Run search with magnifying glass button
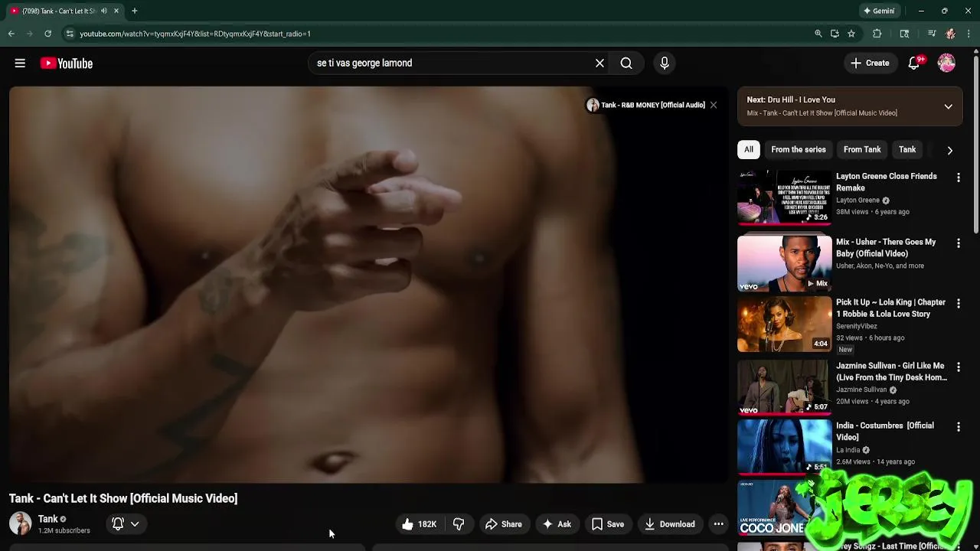The width and height of the screenshot is (980, 551). click(626, 64)
